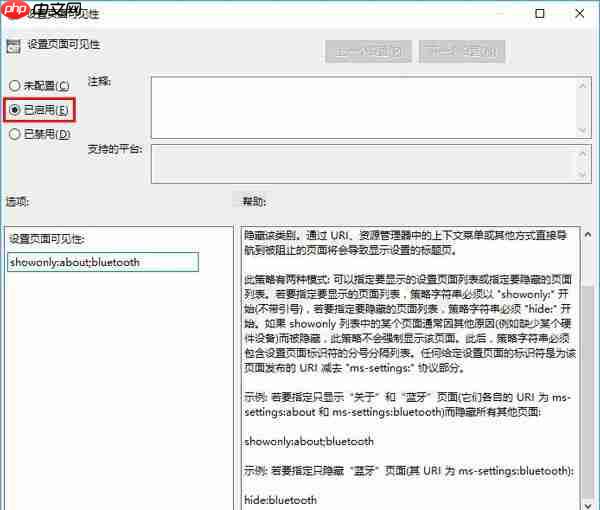600x510 pixels.
Task: Click the 支持的平台: label
Action: (x=115, y=149)
